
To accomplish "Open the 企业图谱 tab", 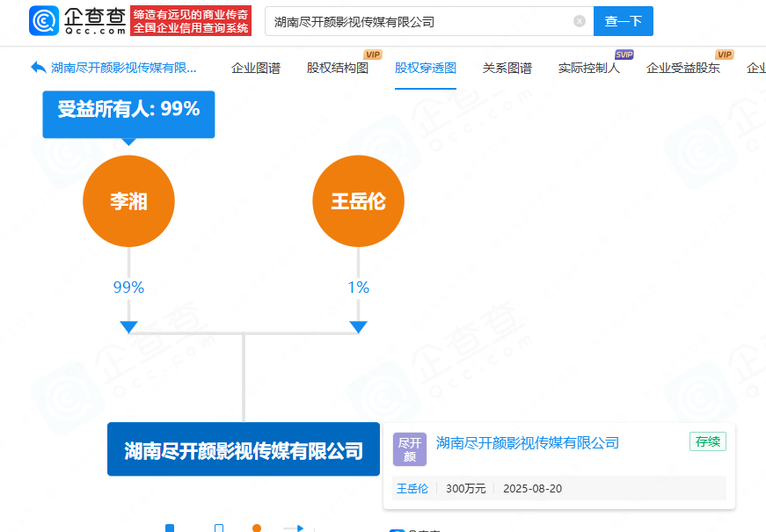I will click(x=255, y=67).
